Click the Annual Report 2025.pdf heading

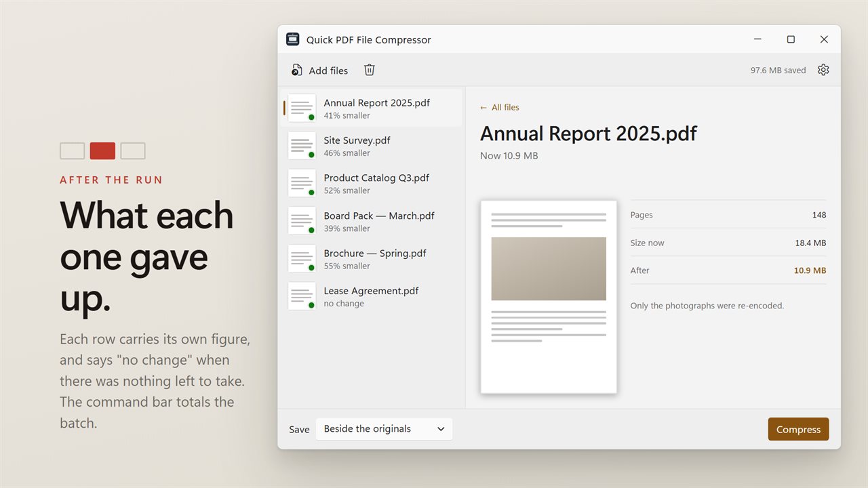[589, 134]
